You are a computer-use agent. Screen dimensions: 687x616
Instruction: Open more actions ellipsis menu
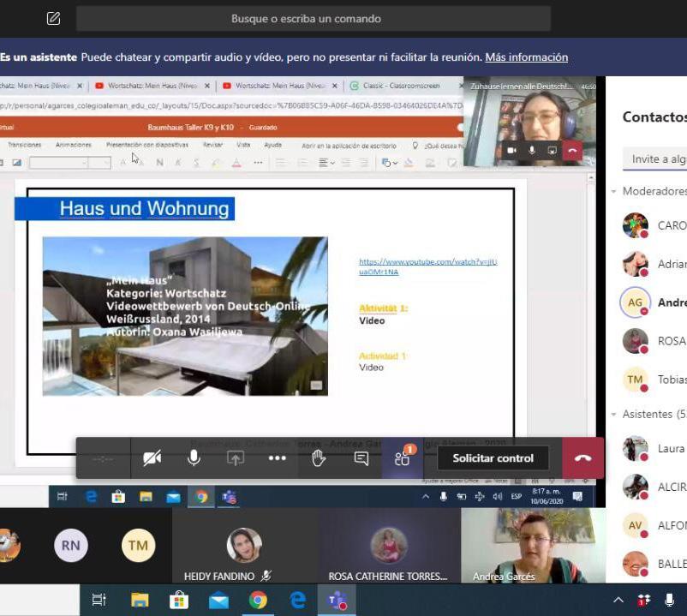[277, 458]
